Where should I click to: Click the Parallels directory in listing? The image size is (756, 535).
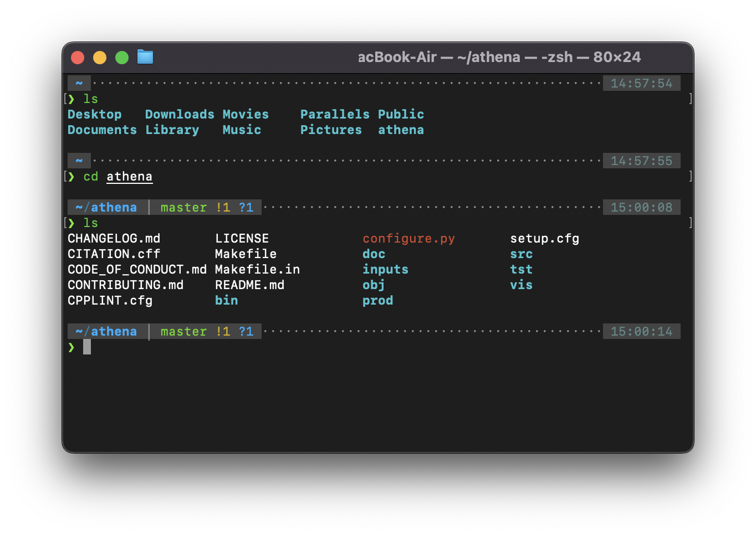coord(335,115)
